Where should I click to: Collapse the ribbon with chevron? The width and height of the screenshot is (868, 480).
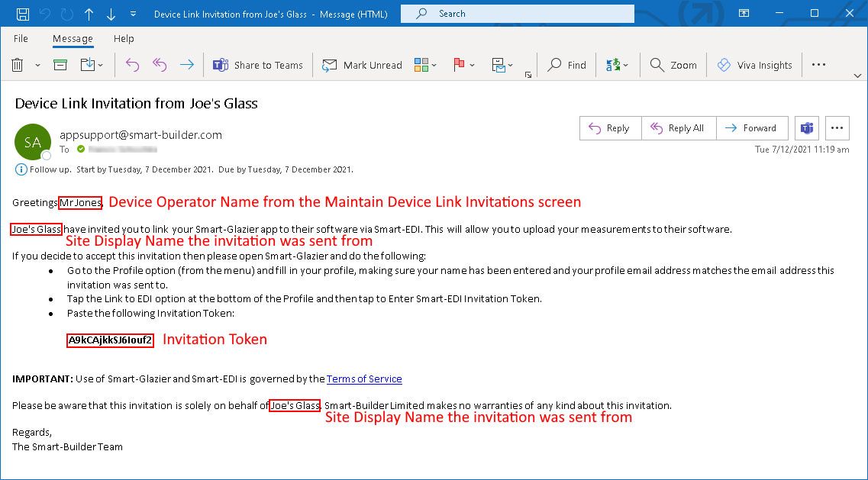click(857, 76)
